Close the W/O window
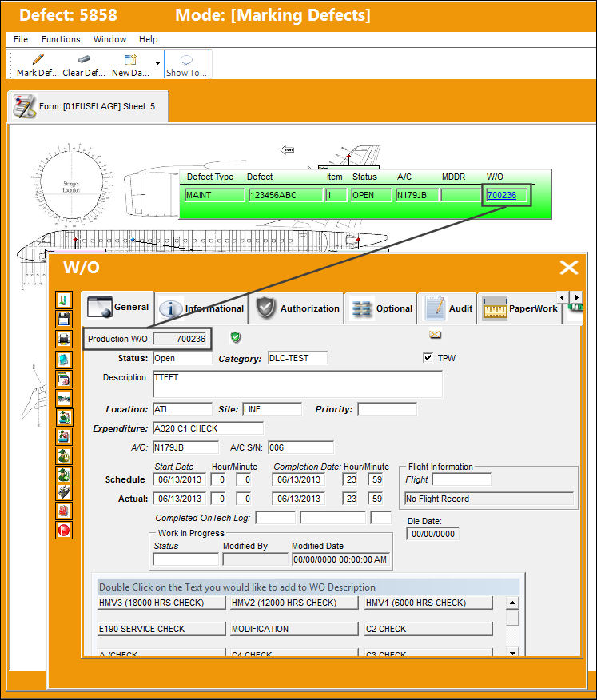The height and width of the screenshot is (700, 597). (569, 268)
